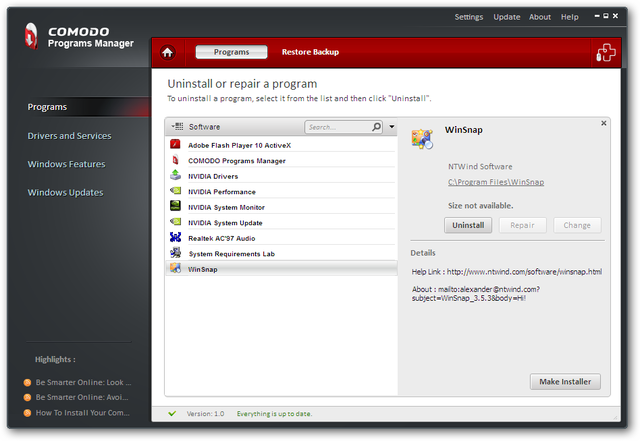The height and width of the screenshot is (441, 640).
Task: Select Programs in the sidebar
Action: click(47, 107)
